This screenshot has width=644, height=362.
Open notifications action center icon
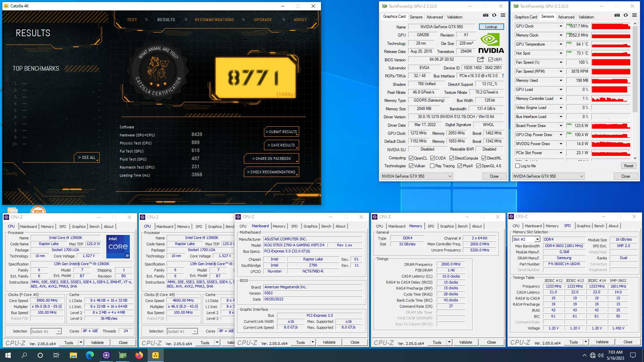(x=633, y=355)
